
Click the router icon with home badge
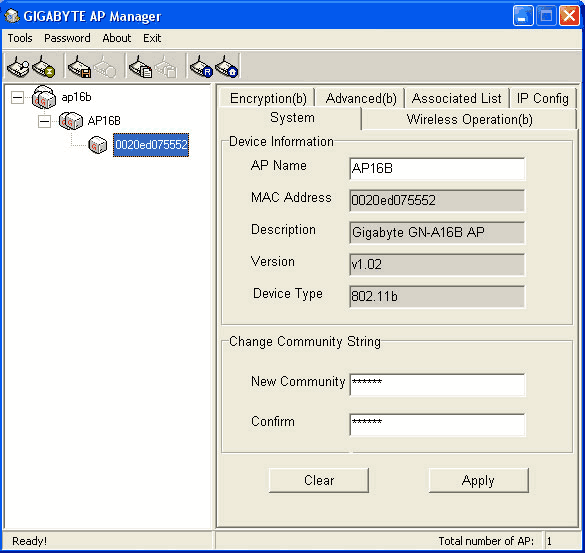tap(226, 67)
